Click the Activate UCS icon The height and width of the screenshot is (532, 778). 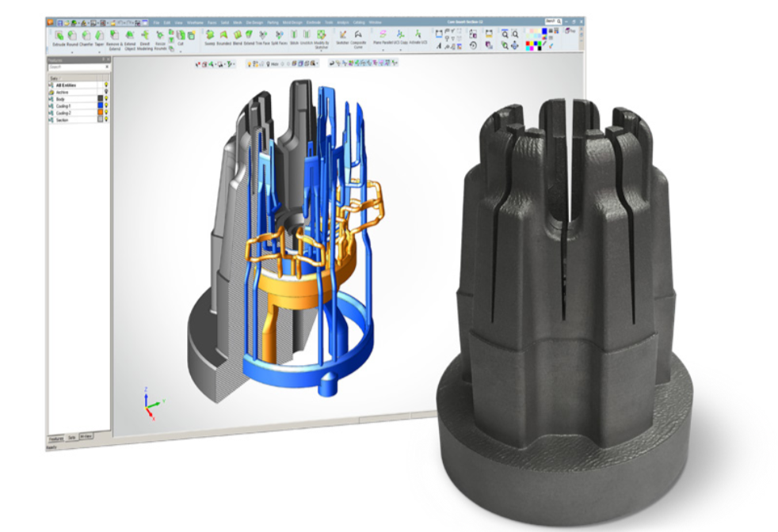417,34
